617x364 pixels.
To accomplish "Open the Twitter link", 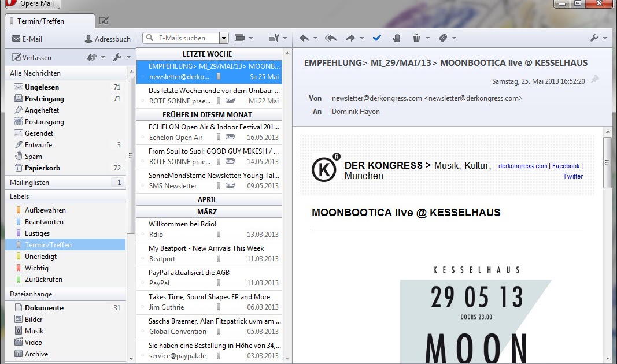I will [573, 176].
